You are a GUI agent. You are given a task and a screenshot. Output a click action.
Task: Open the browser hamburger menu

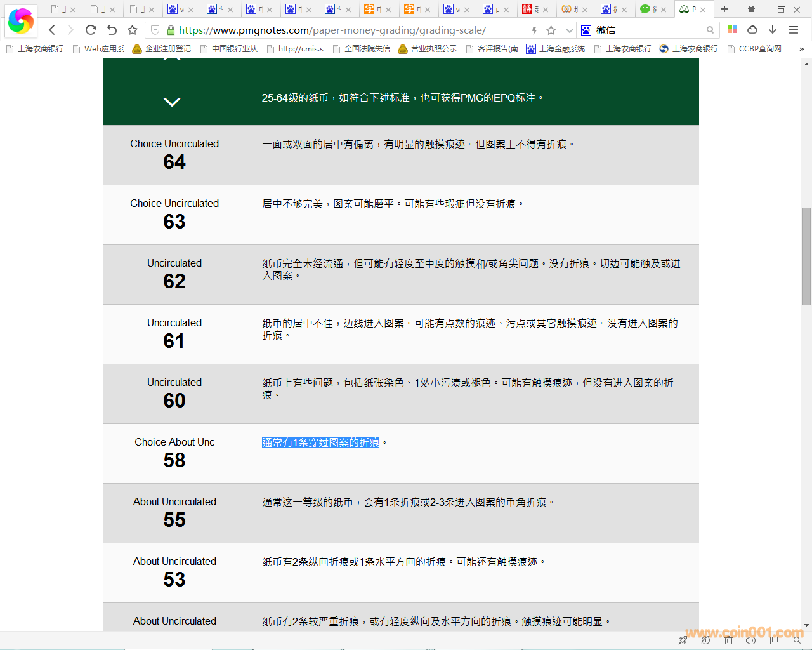pos(794,30)
